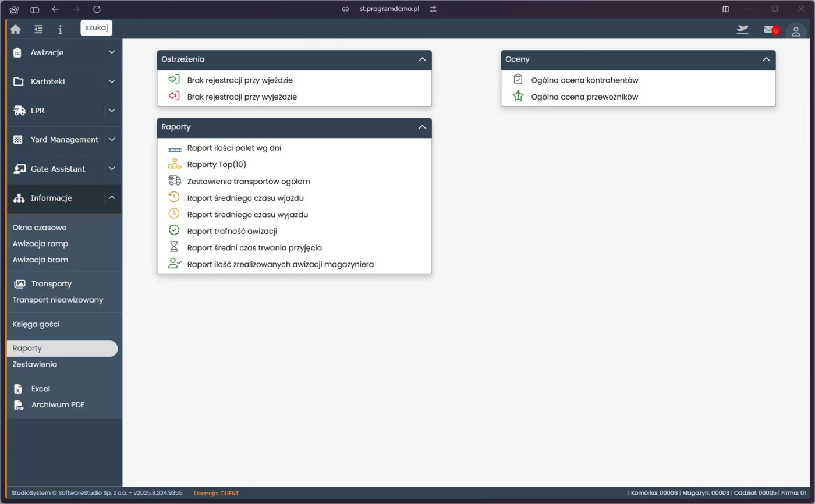Open Ogólna ocena przewoźników
815x504 pixels.
point(584,97)
